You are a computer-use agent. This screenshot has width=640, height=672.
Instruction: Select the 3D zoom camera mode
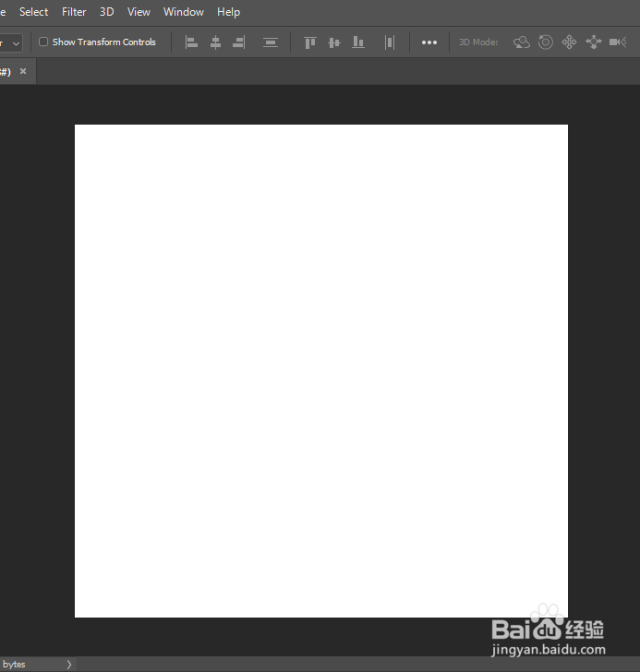click(618, 42)
